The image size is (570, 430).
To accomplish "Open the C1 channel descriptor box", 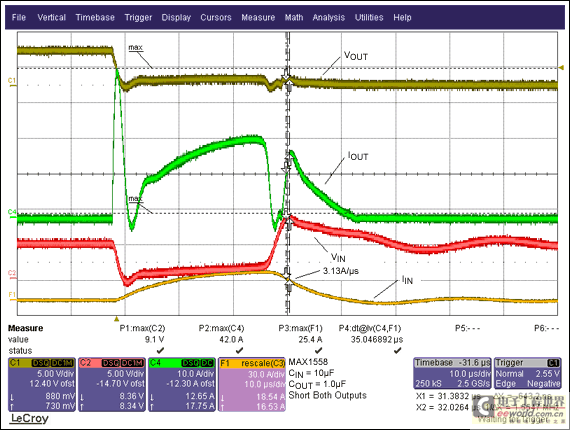I will tap(42, 385).
